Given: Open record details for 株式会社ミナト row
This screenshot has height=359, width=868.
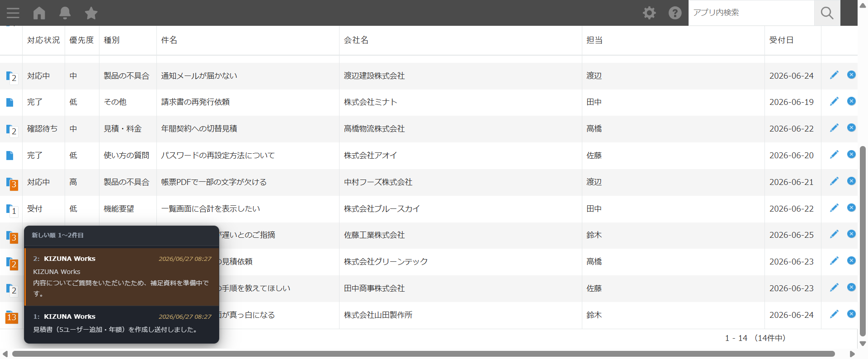Looking at the screenshot, I should pyautogui.click(x=9, y=102).
